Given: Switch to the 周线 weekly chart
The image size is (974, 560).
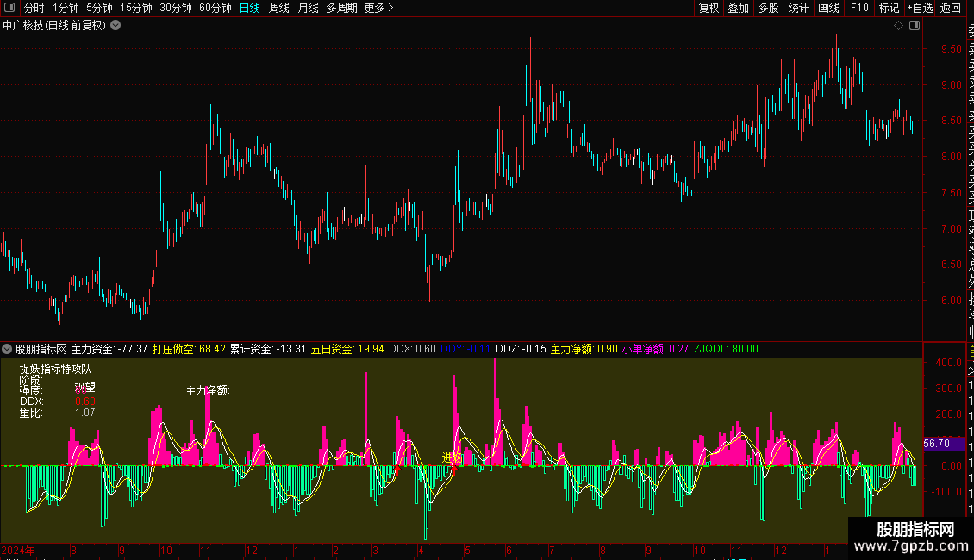Looking at the screenshot, I should [279, 9].
